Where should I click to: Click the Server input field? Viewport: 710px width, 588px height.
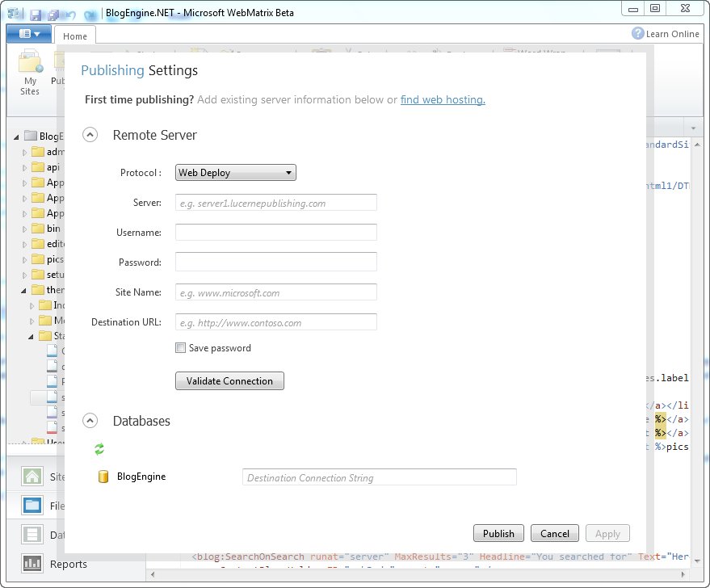276,203
